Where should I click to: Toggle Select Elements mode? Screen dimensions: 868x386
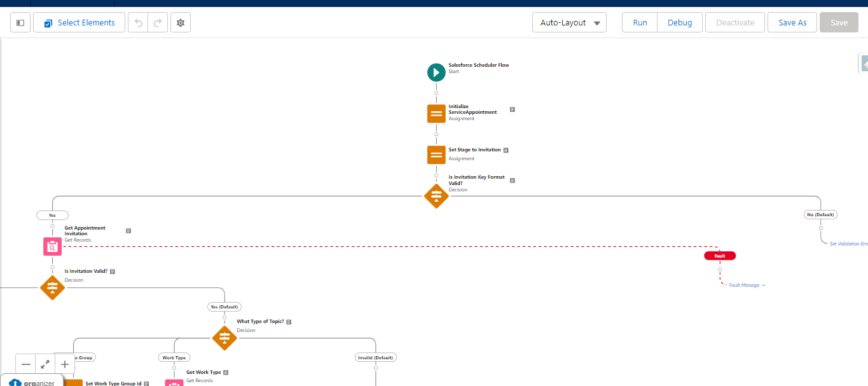[x=79, y=23]
